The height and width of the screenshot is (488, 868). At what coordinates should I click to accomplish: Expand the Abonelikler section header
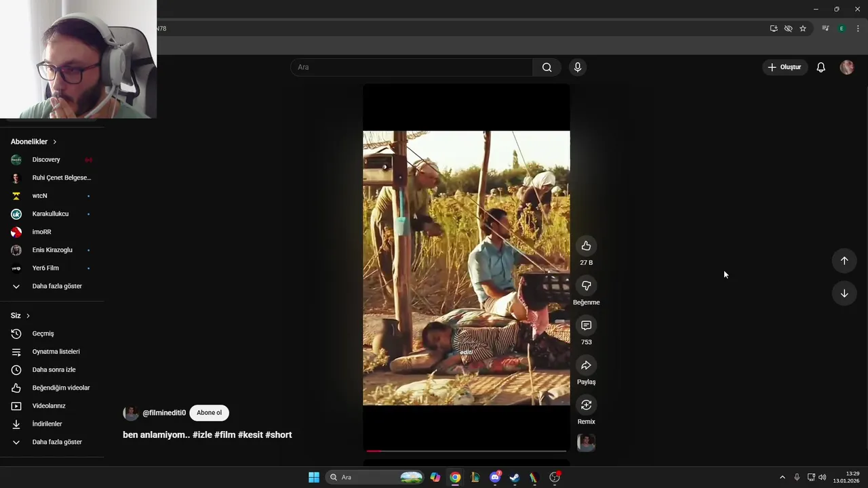point(34,142)
